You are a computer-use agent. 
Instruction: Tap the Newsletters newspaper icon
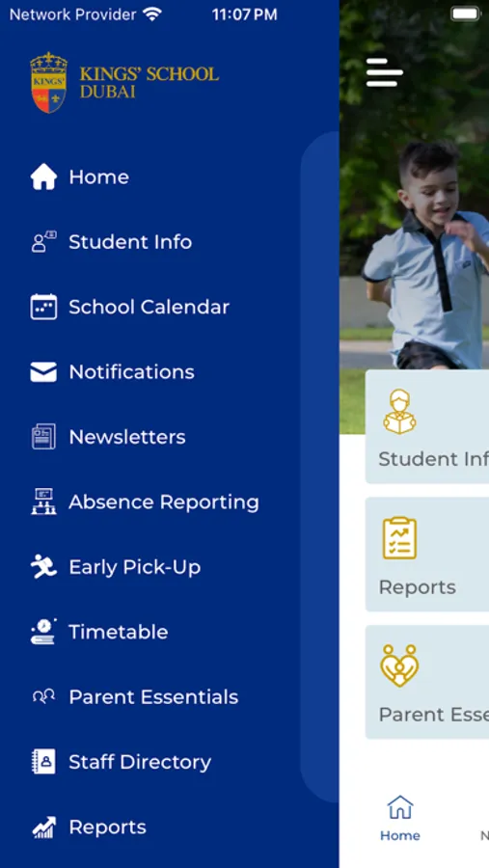click(43, 437)
